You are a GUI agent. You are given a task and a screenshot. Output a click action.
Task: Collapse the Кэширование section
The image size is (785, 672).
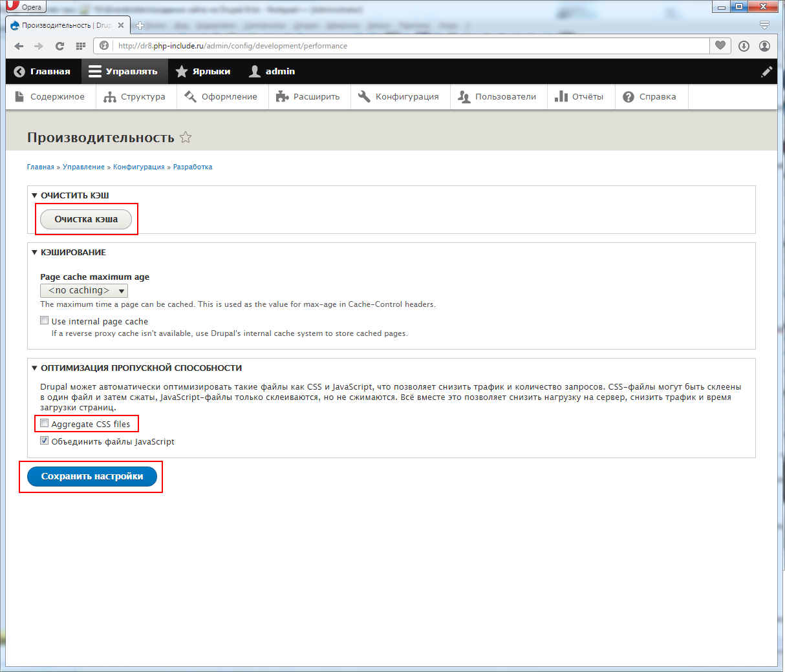pyautogui.click(x=69, y=252)
